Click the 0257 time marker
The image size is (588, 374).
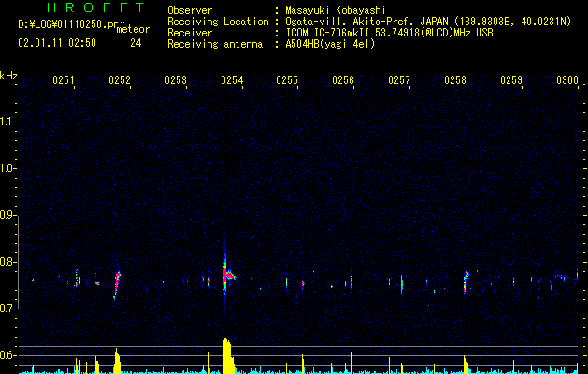399,80
